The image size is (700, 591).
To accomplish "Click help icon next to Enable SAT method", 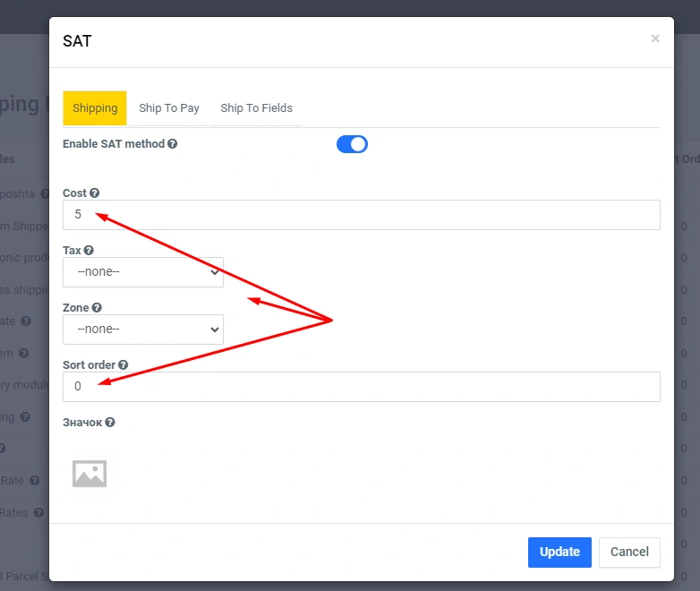I will point(172,143).
